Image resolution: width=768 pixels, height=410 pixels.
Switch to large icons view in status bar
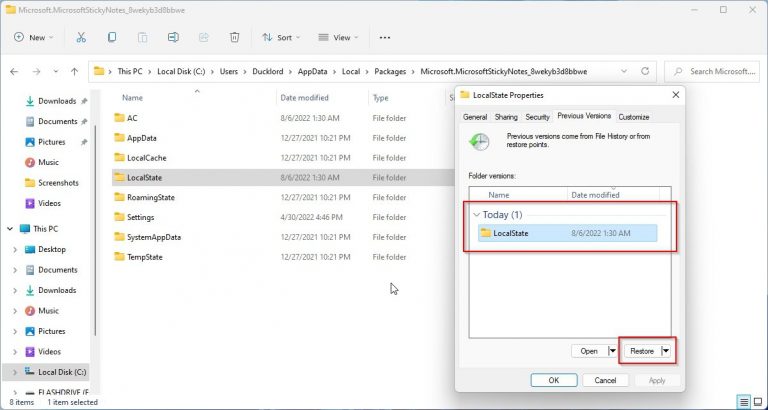point(758,402)
